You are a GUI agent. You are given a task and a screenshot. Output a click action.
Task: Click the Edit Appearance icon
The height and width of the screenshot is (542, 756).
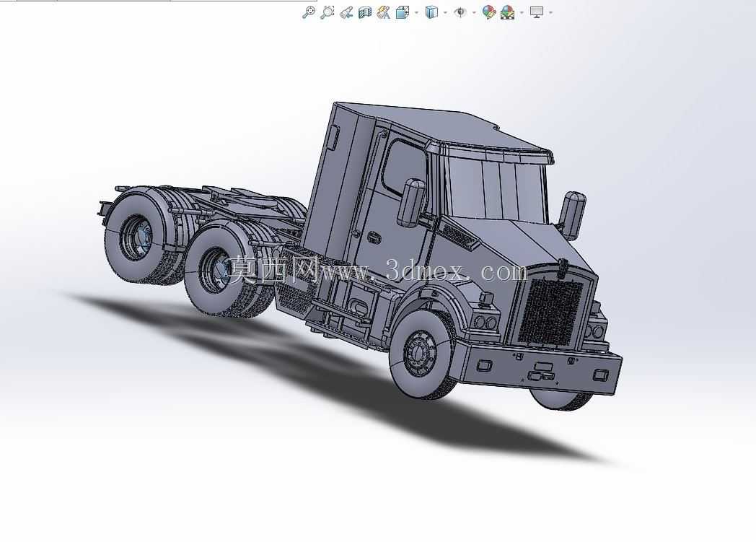(x=489, y=12)
